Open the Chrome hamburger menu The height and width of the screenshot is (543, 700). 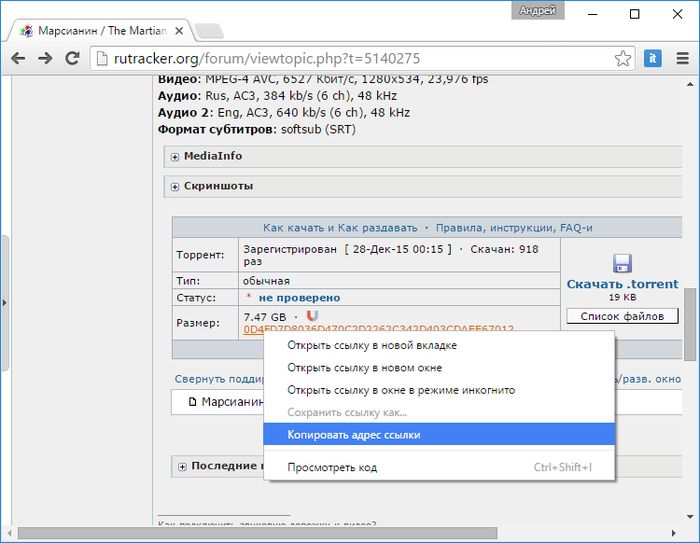click(681, 58)
